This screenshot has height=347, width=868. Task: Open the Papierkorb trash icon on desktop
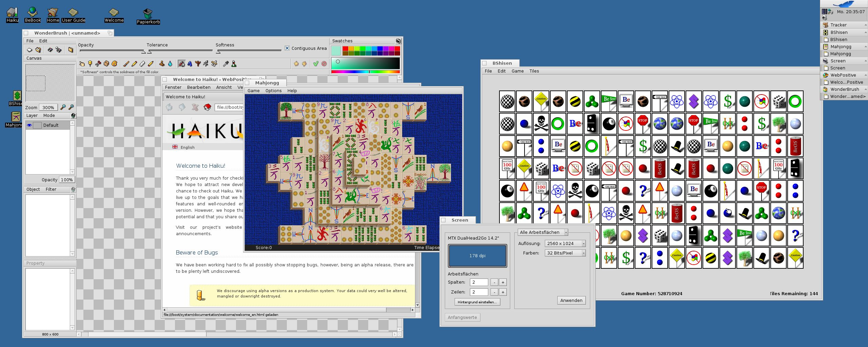(148, 16)
